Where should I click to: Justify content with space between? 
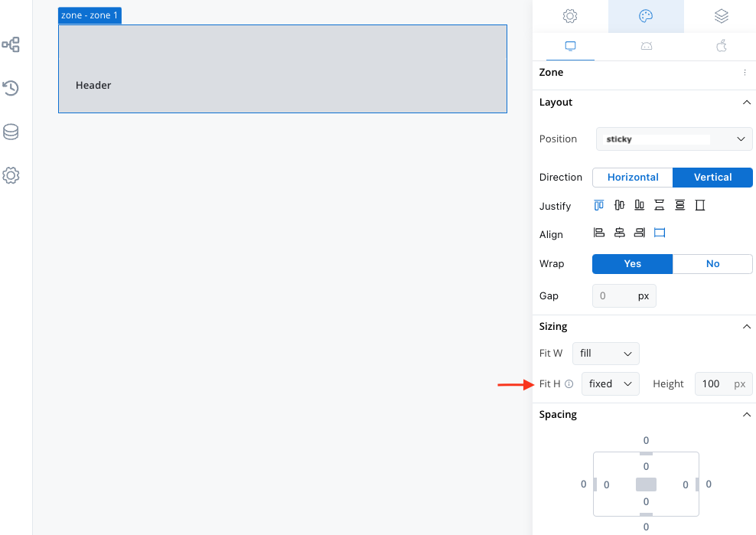click(x=659, y=206)
